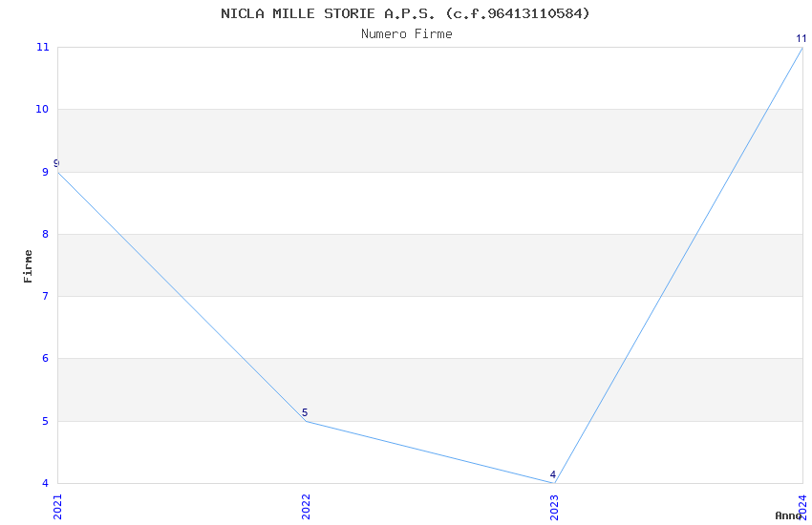This screenshot has width=812, height=525.
Task: Select the Numero Firme subtitle
Action: pyautogui.click(x=406, y=33)
